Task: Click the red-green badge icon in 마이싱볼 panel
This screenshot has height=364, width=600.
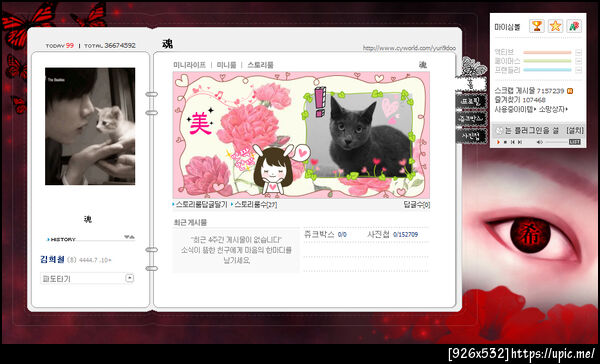Action: click(x=574, y=26)
